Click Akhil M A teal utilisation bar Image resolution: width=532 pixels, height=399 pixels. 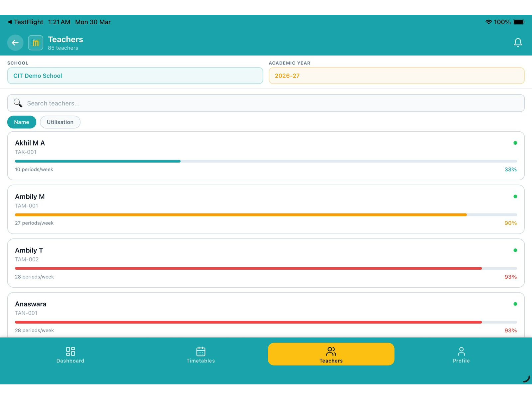click(x=98, y=161)
